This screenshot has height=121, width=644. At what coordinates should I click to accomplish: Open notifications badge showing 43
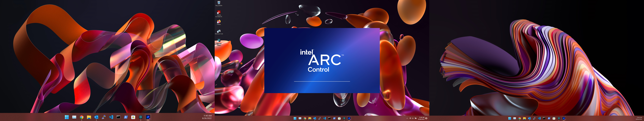(x=426, y=118)
